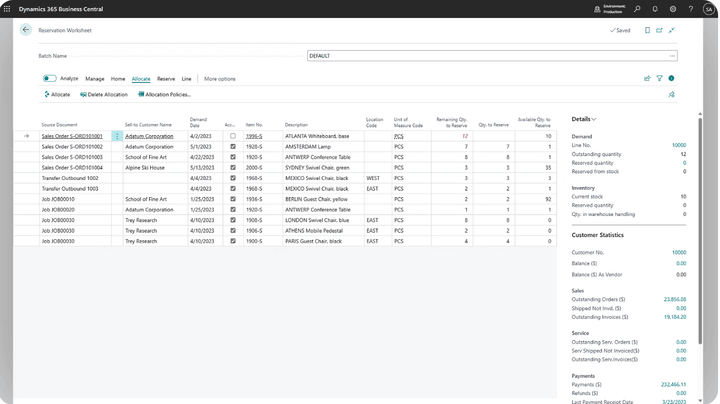Click the Allocation Policies button
This screenshot has width=720, height=404.
164,94
